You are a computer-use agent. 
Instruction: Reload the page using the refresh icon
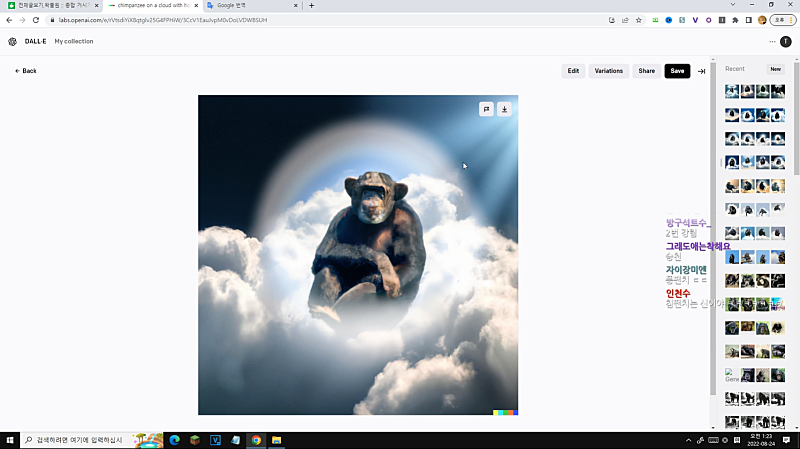point(37,19)
